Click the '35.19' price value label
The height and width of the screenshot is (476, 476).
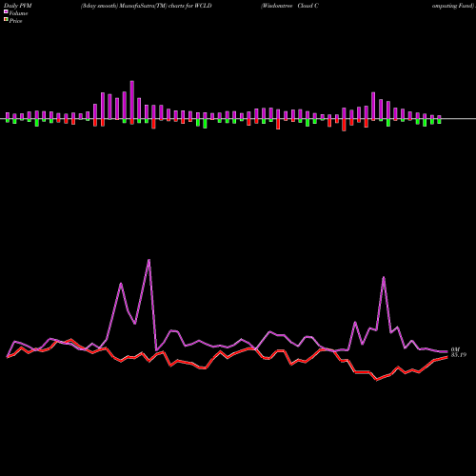459,355
